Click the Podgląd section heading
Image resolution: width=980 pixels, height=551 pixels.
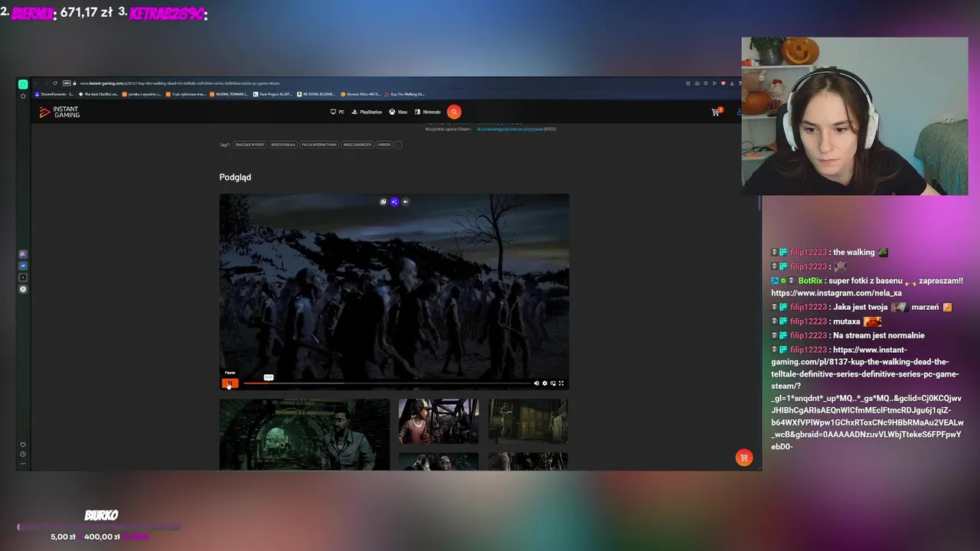pyautogui.click(x=235, y=177)
